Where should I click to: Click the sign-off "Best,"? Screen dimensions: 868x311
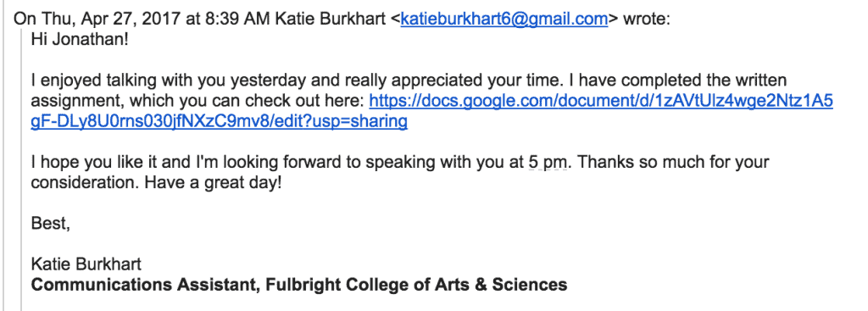click(50, 224)
